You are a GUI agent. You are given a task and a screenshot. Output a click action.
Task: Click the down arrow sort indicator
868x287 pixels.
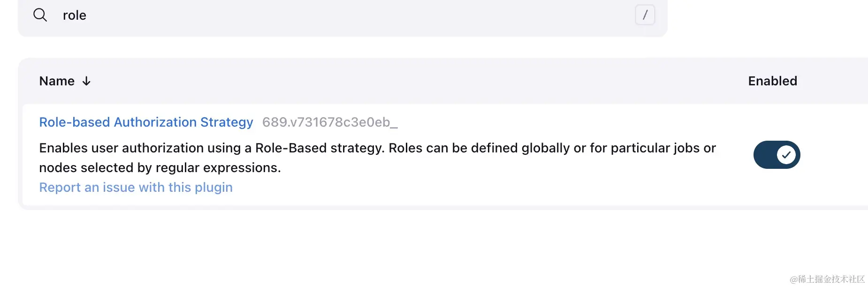pyautogui.click(x=86, y=81)
